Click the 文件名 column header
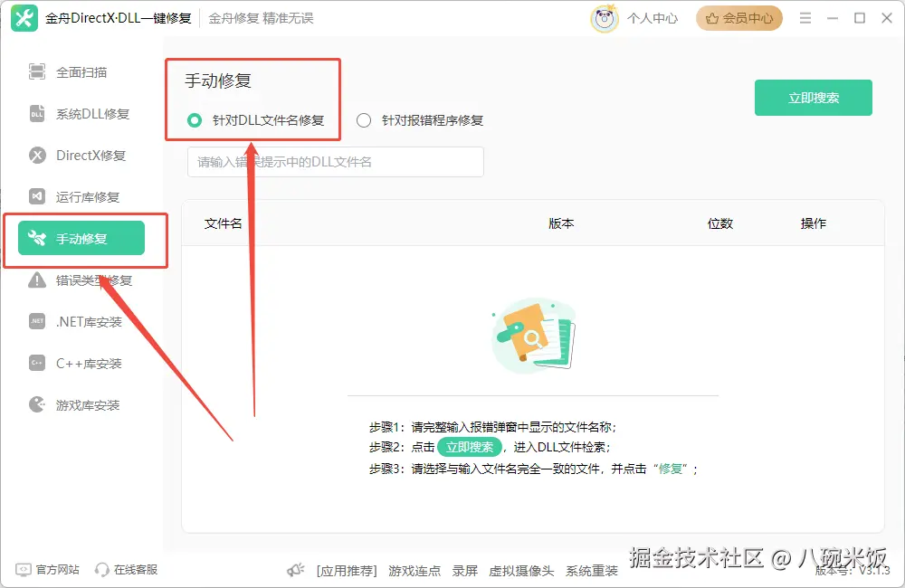 point(223,223)
